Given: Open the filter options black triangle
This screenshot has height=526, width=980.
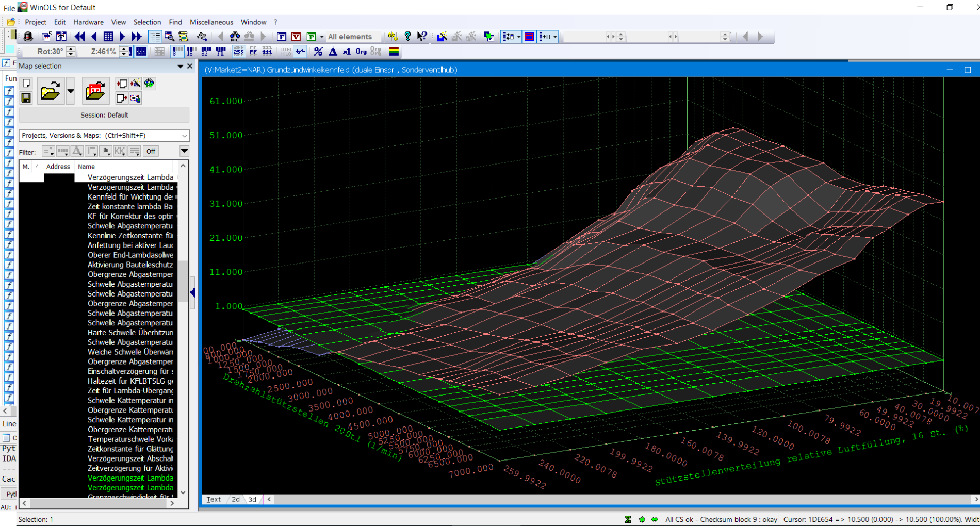Looking at the screenshot, I should (184, 151).
